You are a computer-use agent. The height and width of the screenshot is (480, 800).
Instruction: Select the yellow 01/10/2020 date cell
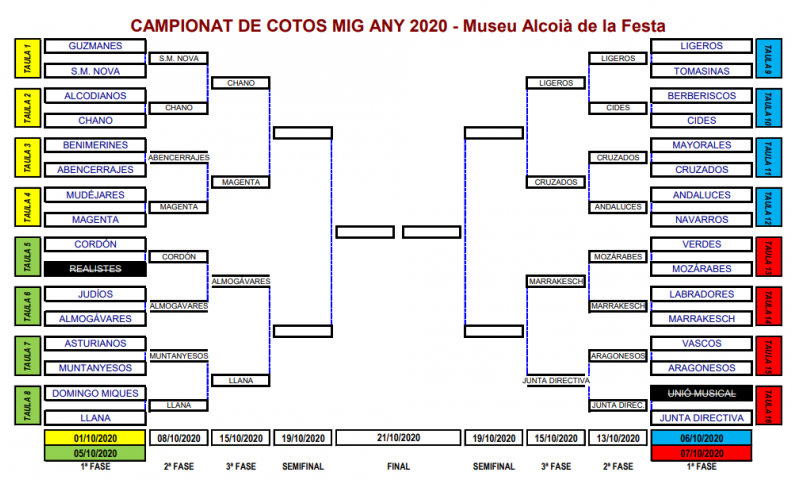(x=95, y=438)
